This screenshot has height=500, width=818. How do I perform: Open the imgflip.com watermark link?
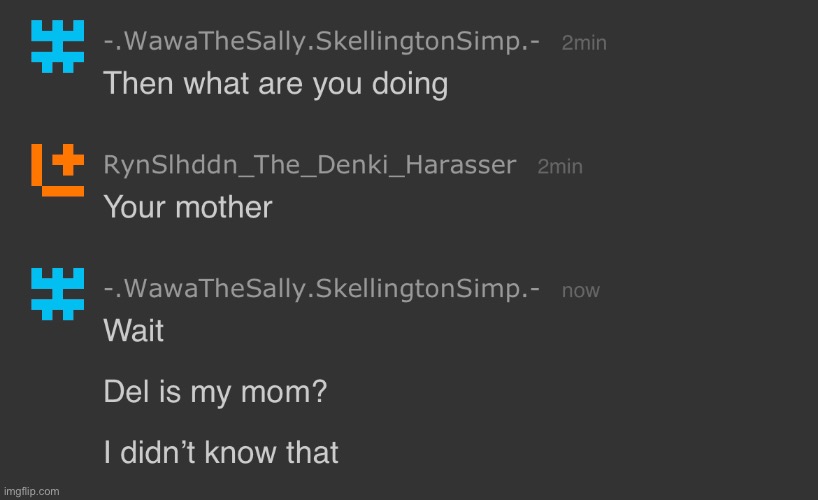(31, 491)
